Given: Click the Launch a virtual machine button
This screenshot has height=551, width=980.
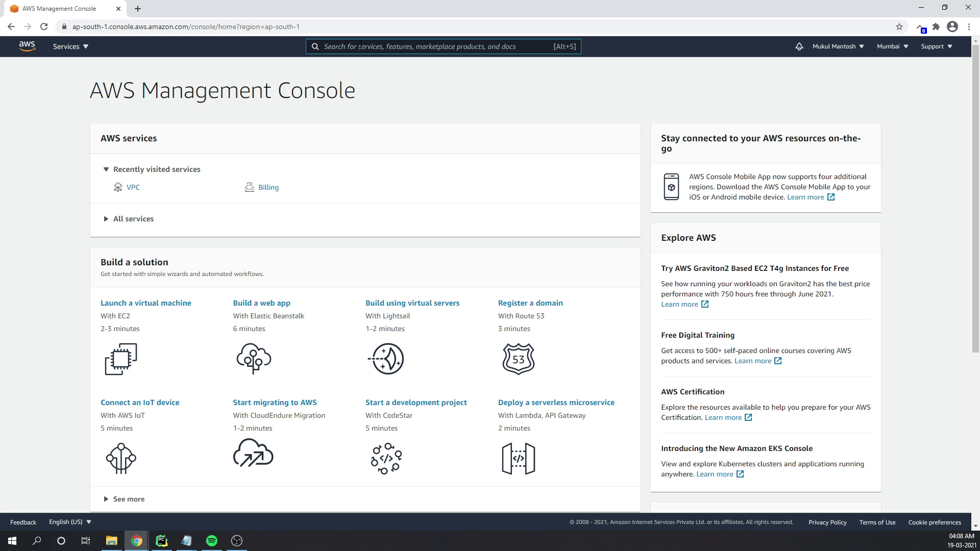Looking at the screenshot, I should coord(146,303).
